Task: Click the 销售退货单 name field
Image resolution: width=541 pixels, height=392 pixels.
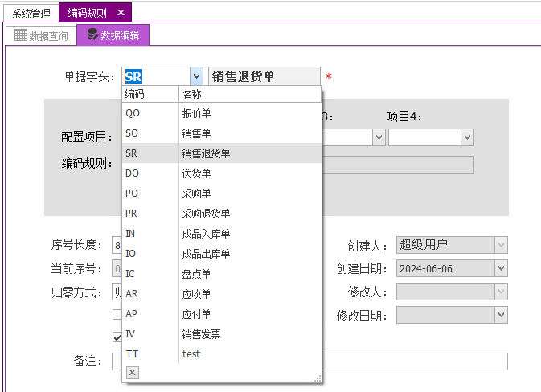Action: (x=264, y=76)
